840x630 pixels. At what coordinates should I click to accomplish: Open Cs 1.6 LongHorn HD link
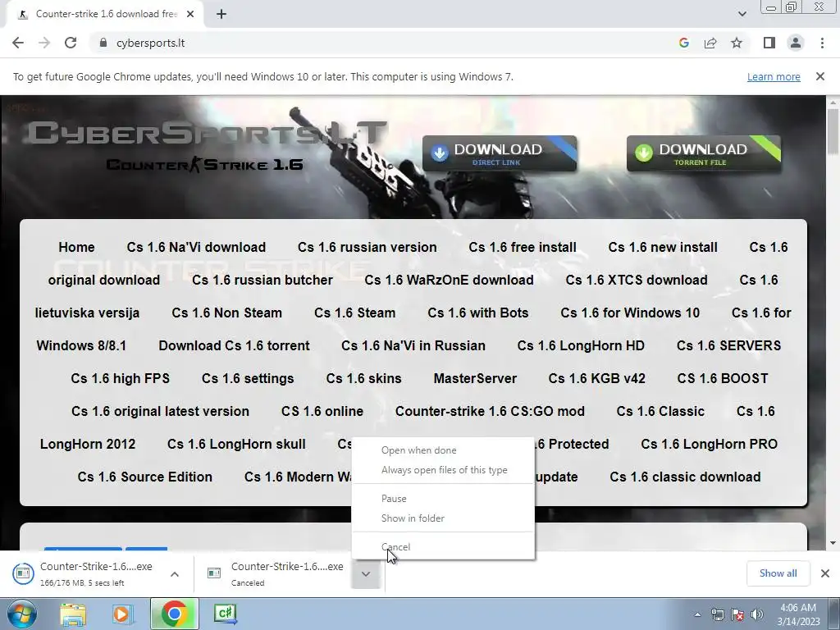click(581, 345)
